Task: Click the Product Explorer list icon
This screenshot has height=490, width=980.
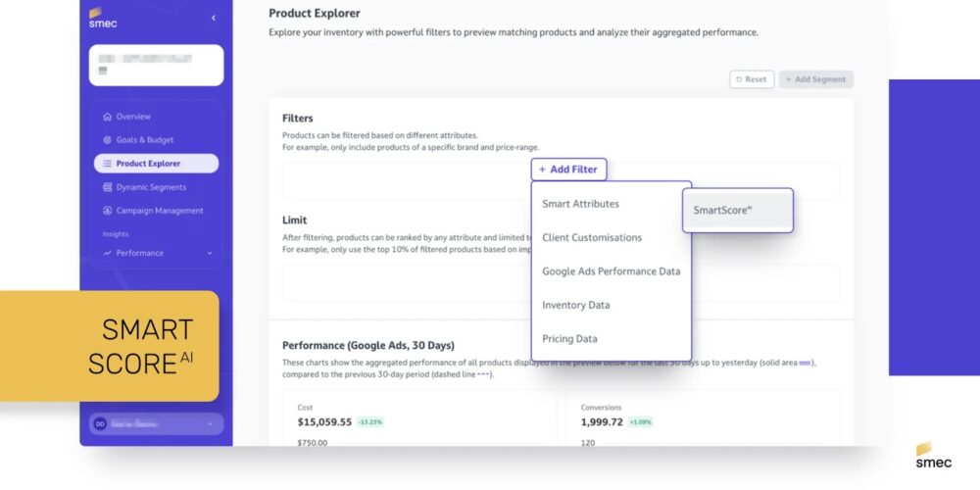Action: [x=108, y=164]
